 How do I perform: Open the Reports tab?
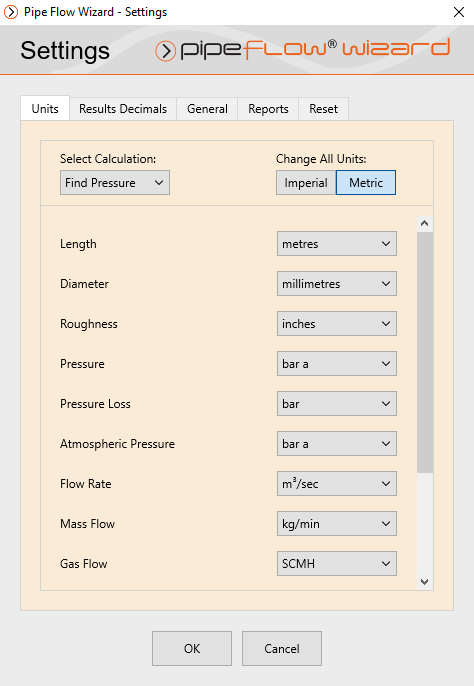tap(268, 108)
